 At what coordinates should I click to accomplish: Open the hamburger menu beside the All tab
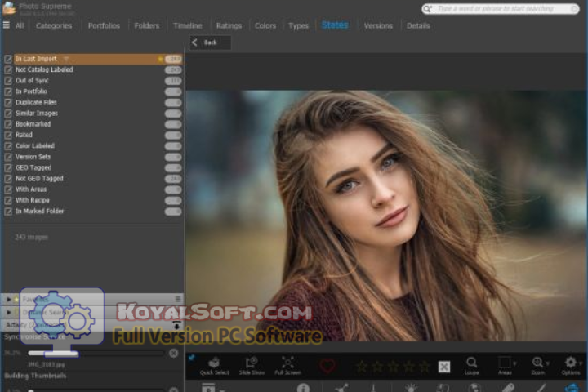(7, 25)
